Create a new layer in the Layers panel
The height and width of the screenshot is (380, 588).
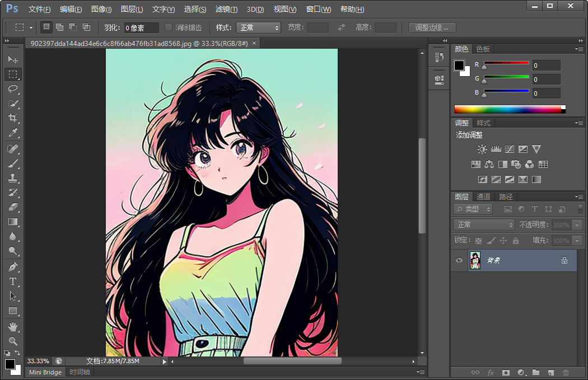[x=550, y=372]
